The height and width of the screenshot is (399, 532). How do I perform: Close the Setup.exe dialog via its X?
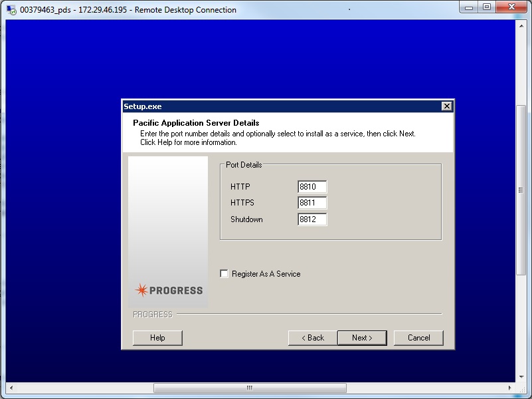(446, 106)
